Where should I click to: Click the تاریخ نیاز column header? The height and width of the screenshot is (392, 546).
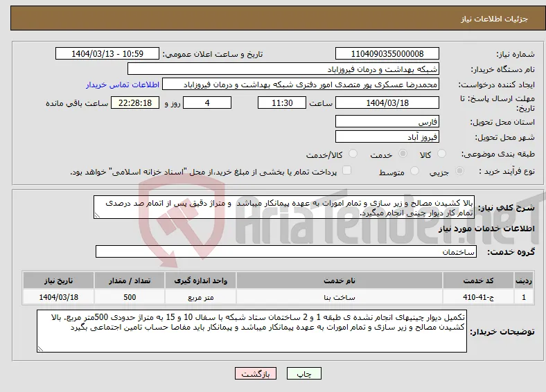(58, 280)
